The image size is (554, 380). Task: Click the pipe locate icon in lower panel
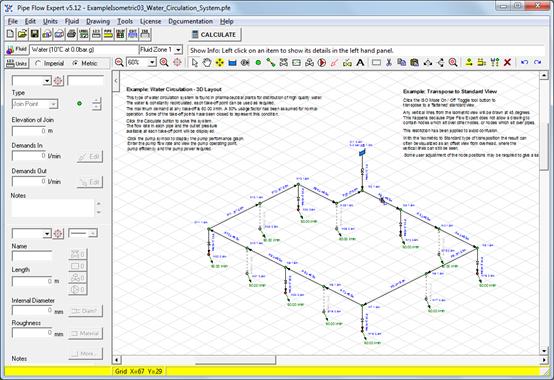[58, 233]
